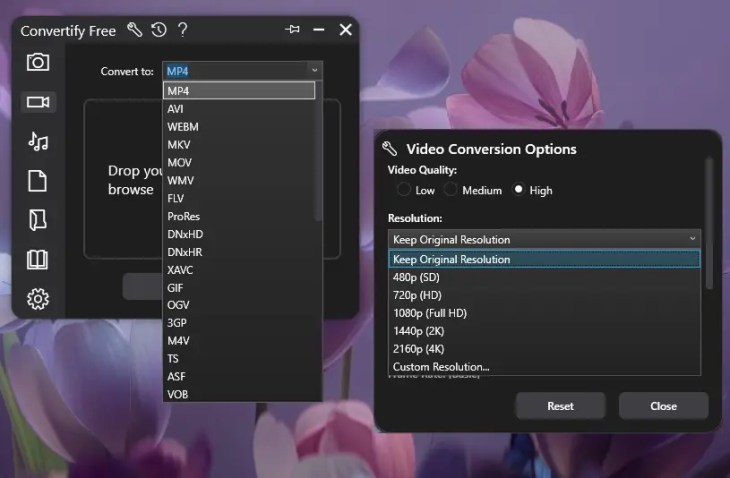Screen dimensions: 730x478
Task: Select 3GP in the format dropdown
Action: coord(239,323)
